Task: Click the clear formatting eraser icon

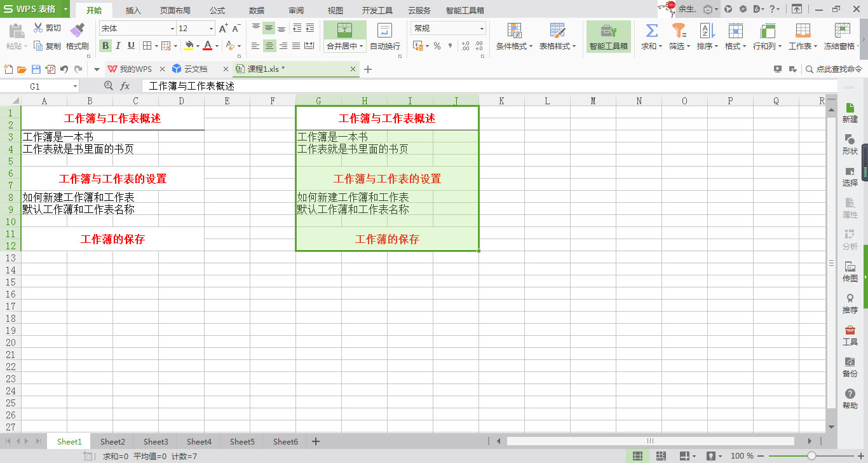Action: 230,46
